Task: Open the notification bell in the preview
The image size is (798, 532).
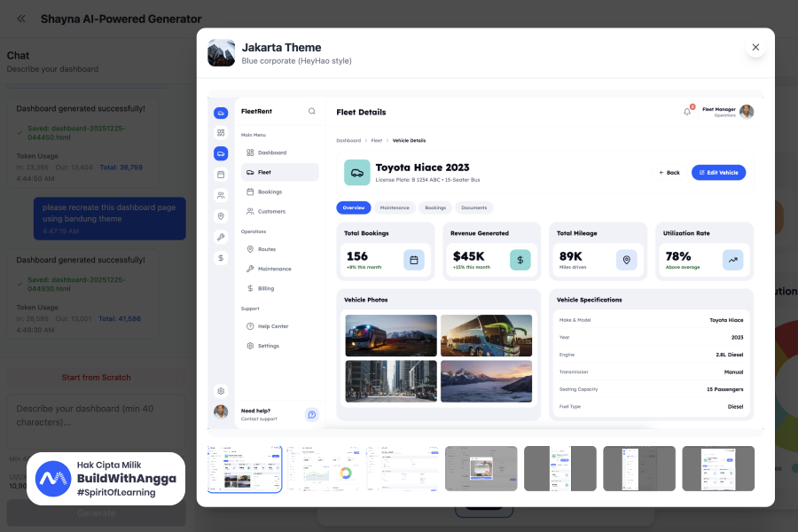Action: [687, 112]
